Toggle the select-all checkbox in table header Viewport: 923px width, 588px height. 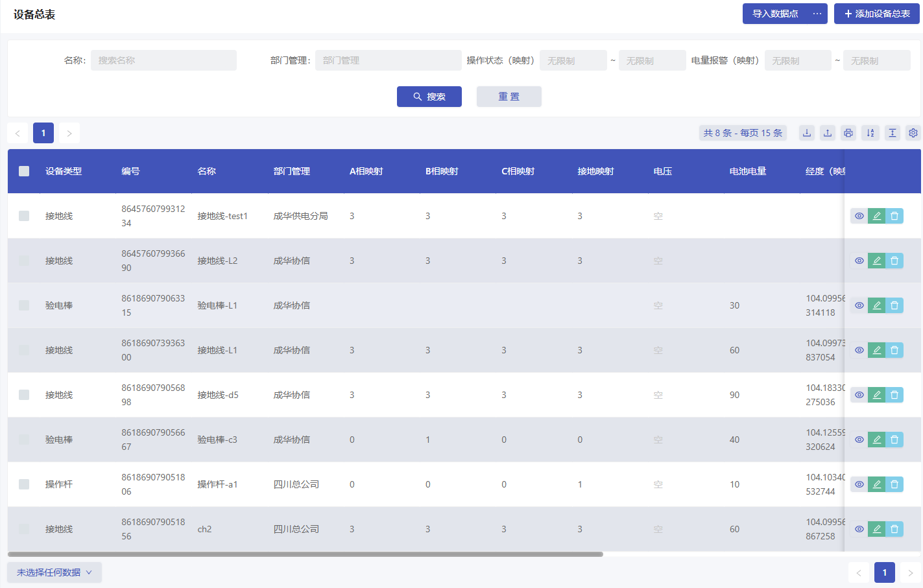click(24, 171)
